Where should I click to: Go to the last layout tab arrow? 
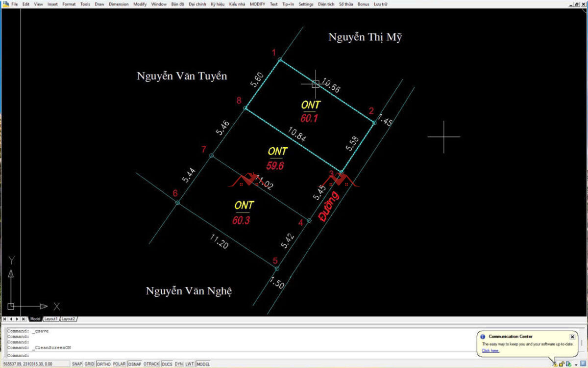(24, 319)
